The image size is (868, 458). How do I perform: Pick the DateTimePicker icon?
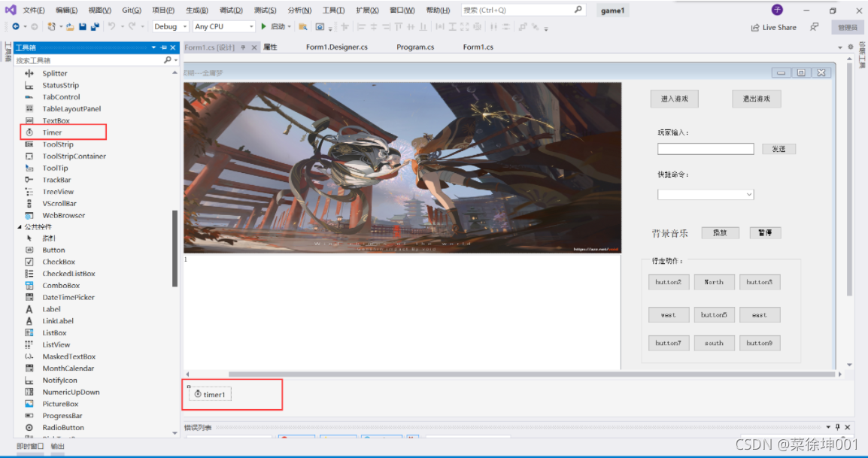click(x=29, y=297)
